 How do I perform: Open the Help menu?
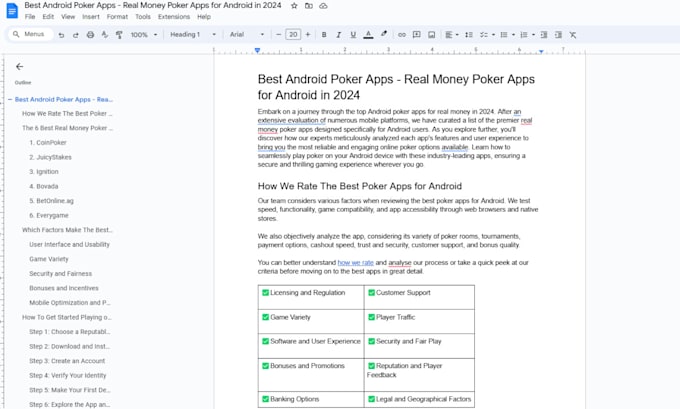pyautogui.click(x=204, y=16)
